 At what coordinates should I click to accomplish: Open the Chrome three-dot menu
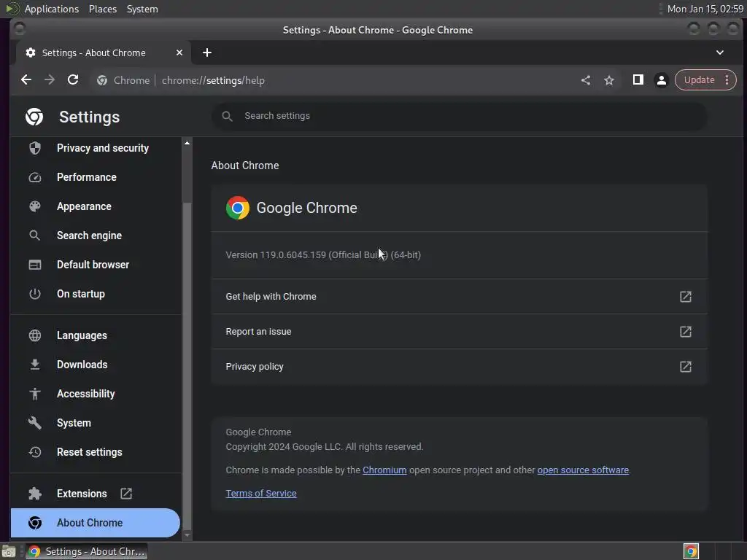tap(727, 80)
